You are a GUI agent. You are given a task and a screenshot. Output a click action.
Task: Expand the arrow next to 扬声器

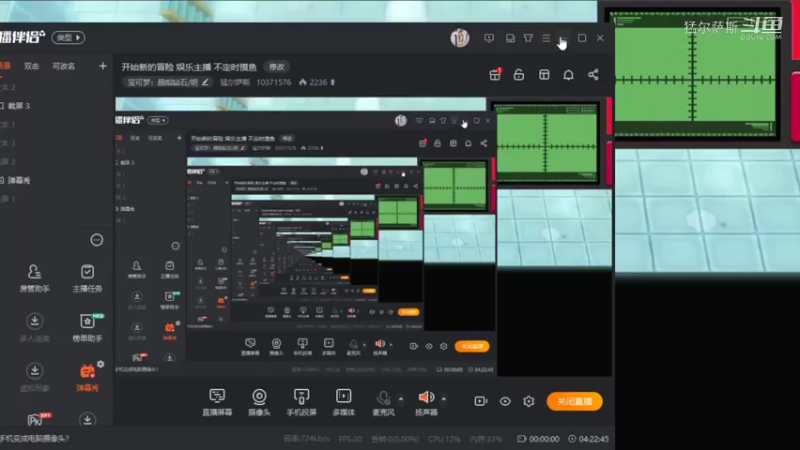(443, 399)
